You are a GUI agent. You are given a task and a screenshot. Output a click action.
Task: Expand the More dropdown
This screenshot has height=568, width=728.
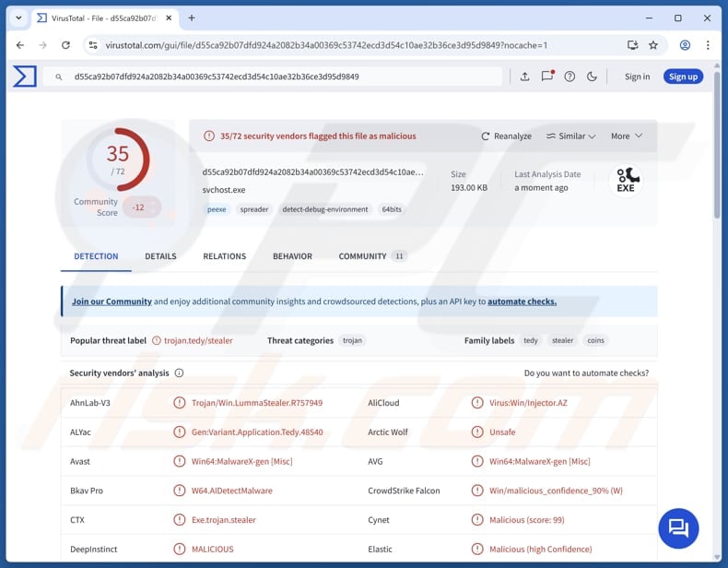coord(627,136)
